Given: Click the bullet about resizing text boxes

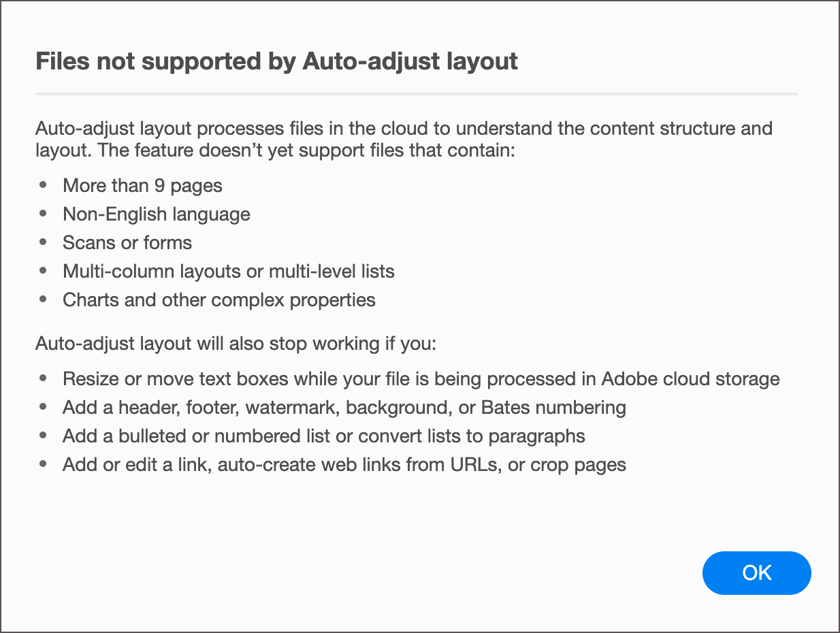Looking at the screenshot, I should click(x=421, y=378).
